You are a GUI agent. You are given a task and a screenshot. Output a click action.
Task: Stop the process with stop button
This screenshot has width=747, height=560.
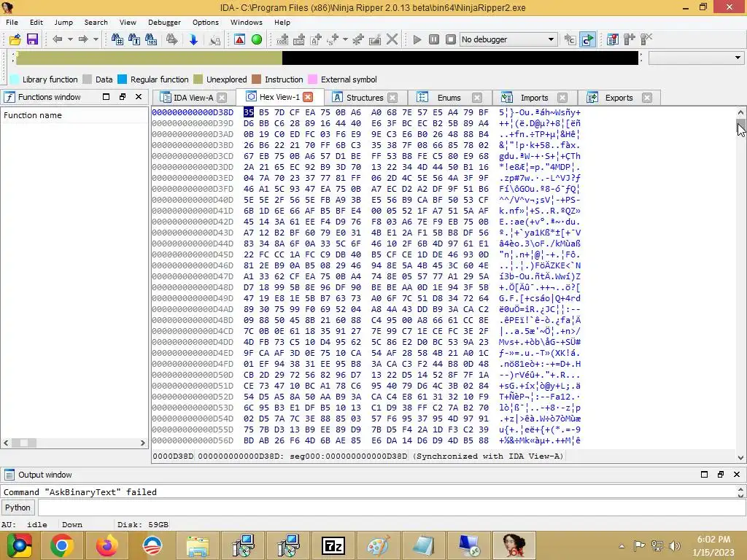pos(451,39)
